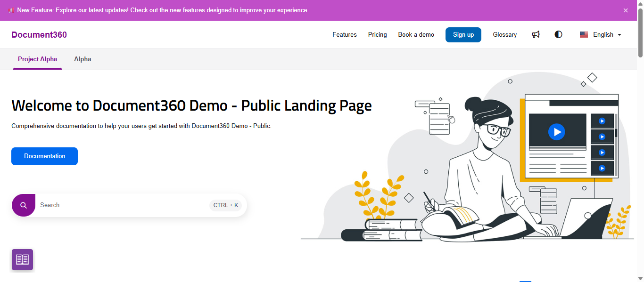Image resolution: width=644 pixels, height=282 pixels.
Task: Click the megaphone announcements icon
Action: coord(536,34)
